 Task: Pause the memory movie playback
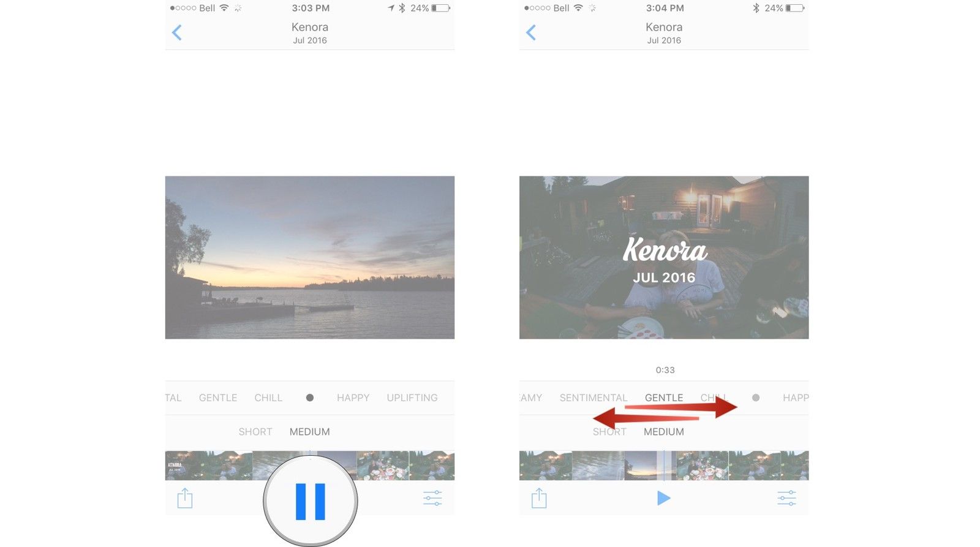click(x=310, y=500)
